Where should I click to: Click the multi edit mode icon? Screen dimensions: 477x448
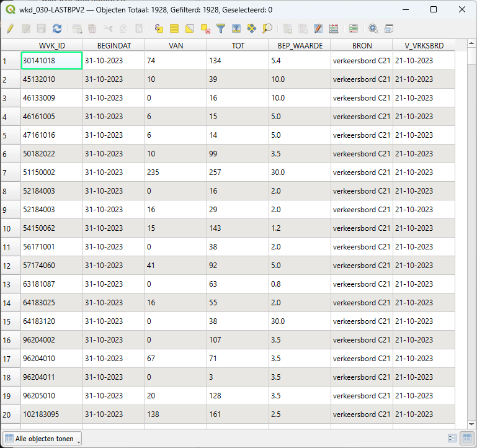pos(26,29)
